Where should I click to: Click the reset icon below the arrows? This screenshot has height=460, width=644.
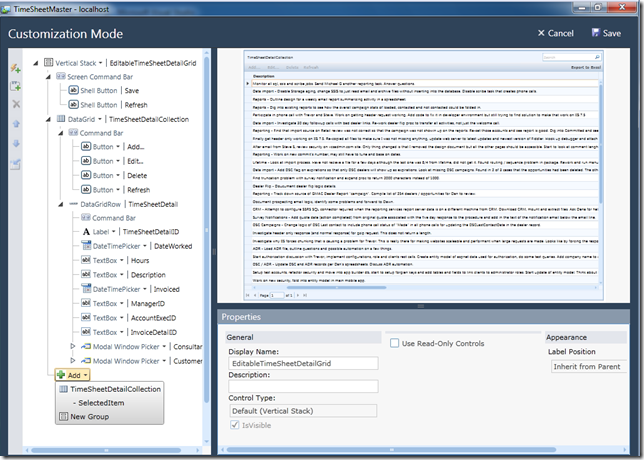(x=16, y=164)
